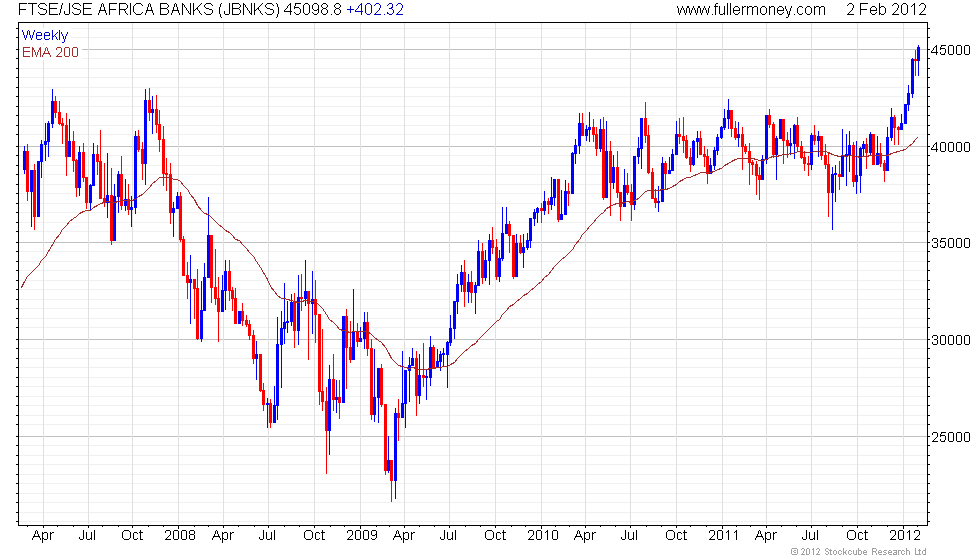Click the 2008 year label on time axis

tap(179, 535)
